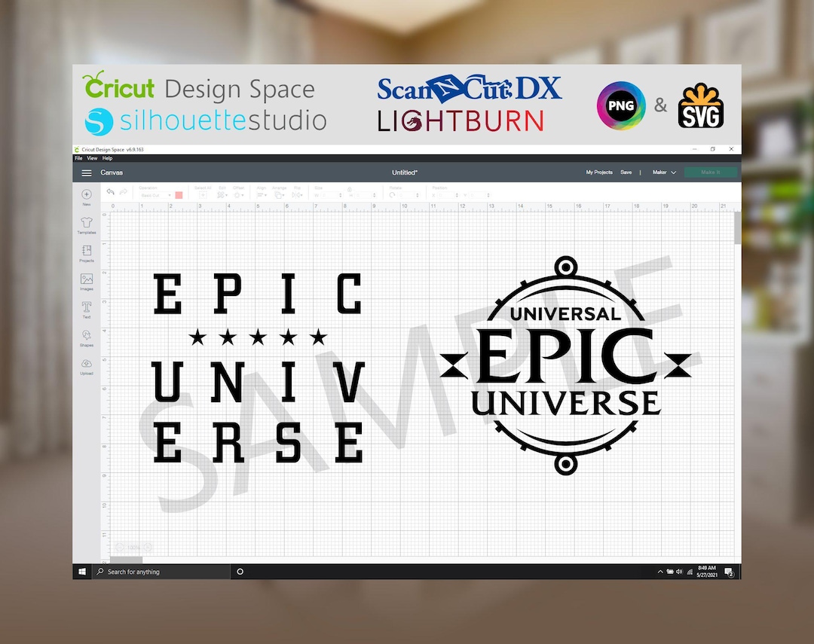Open the hamburger menu beside Canvas
Viewport: 814px width, 644px height.
click(x=87, y=172)
